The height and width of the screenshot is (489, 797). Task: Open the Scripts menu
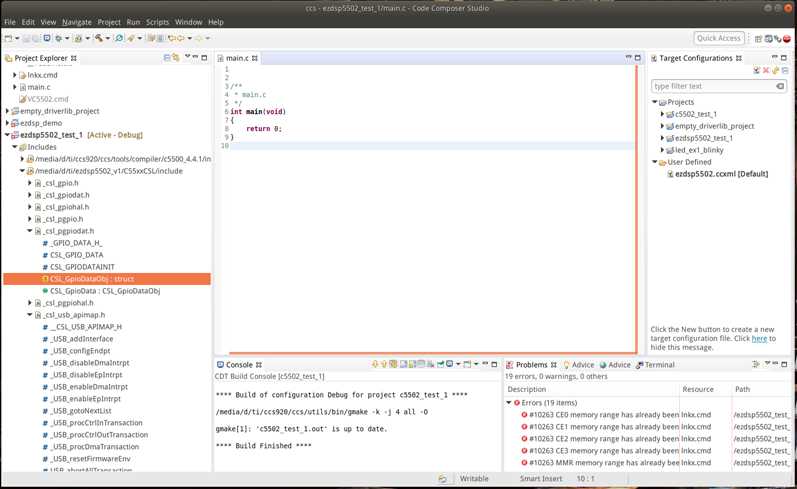click(158, 22)
